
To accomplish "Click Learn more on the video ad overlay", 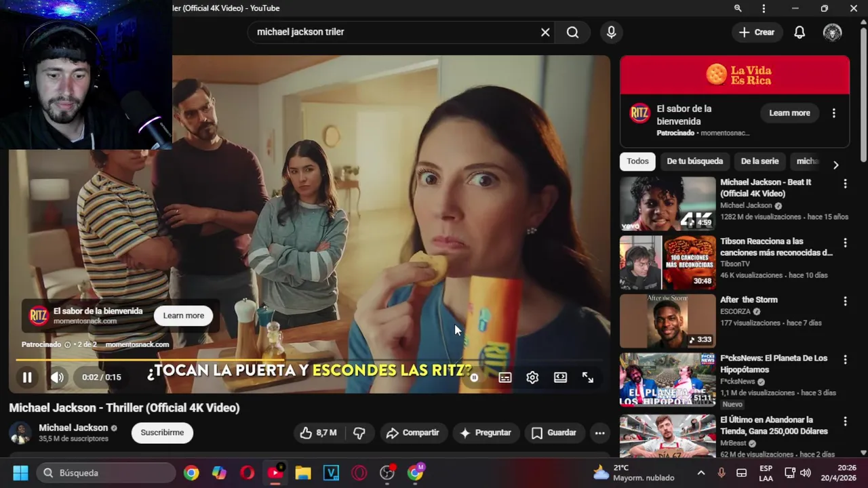I will pos(183,315).
